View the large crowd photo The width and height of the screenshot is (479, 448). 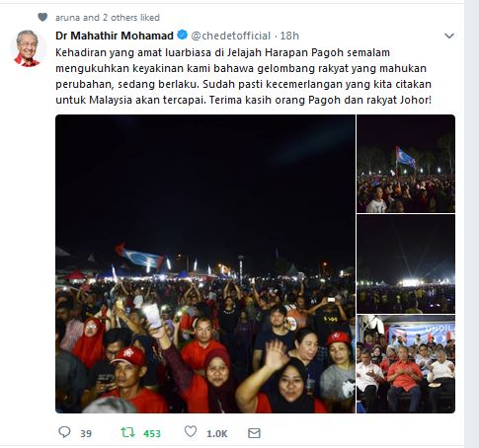click(205, 263)
